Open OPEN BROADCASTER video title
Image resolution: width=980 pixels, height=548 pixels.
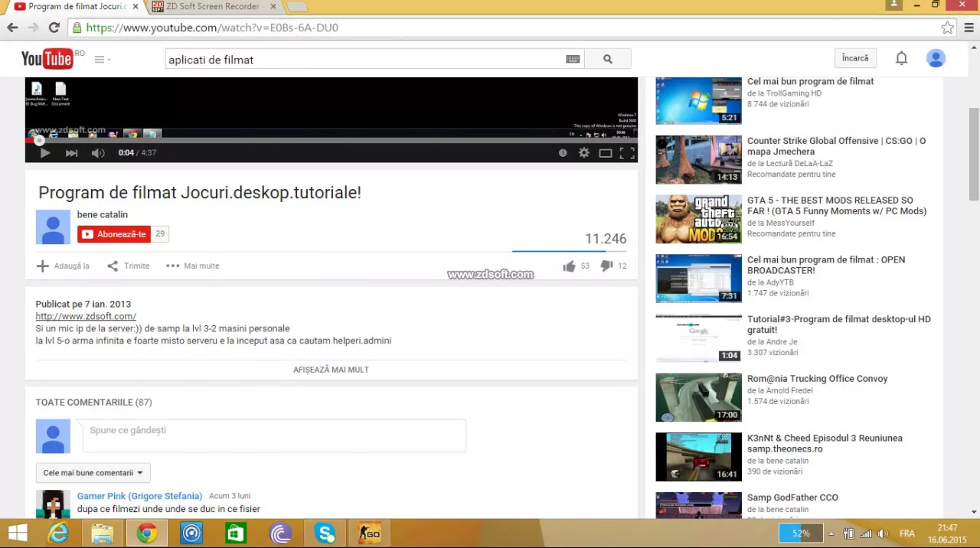coord(826,265)
